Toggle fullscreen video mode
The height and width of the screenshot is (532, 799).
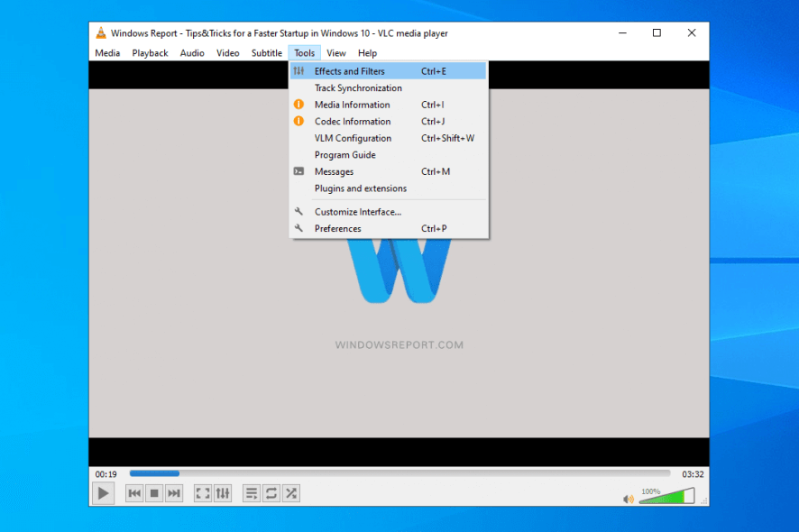(203, 493)
